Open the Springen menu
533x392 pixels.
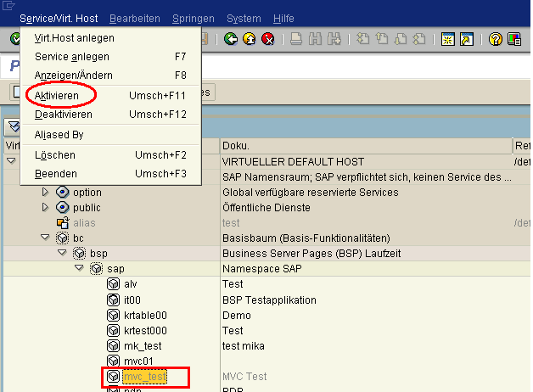point(193,18)
